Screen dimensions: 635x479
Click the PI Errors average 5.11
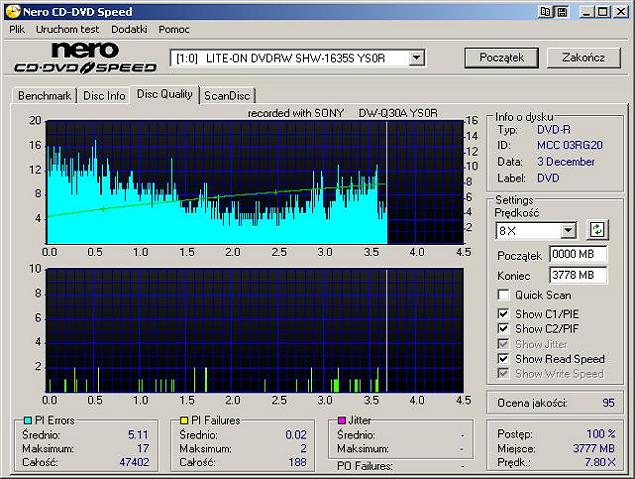(138, 434)
